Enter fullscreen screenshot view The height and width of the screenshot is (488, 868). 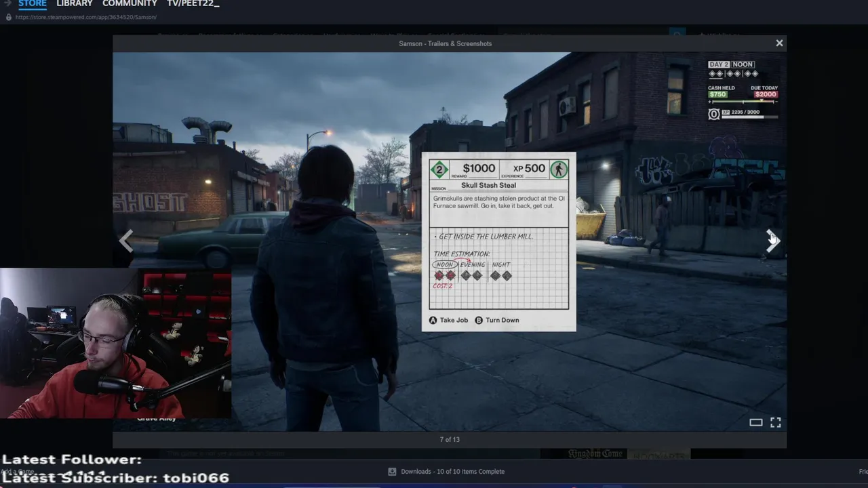click(x=776, y=422)
